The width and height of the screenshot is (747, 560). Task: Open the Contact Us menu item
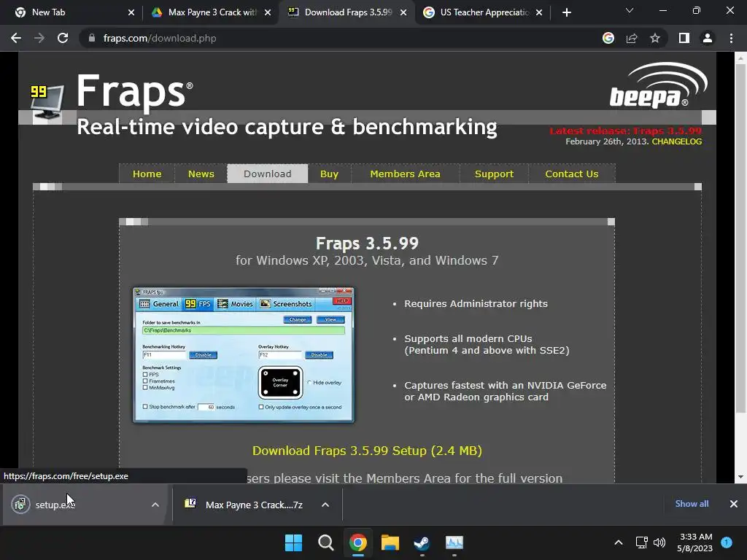pyautogui.click(x=572, y=174)
